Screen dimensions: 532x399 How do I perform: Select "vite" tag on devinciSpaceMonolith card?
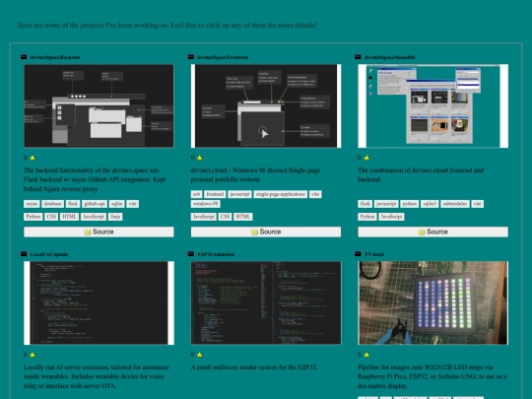[x=478, y=204]
